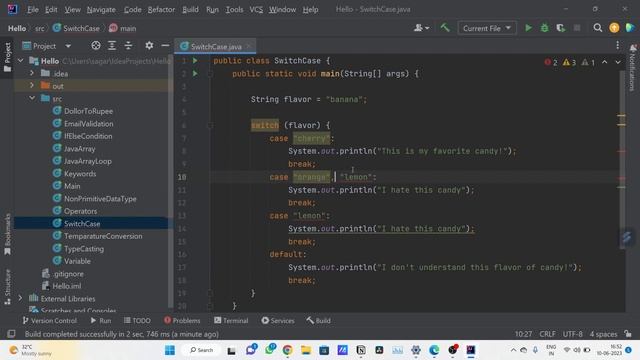This screenshot has height=360, width=640.
Task: Go to next highlighted error arrow
Action: coord(618,62)
